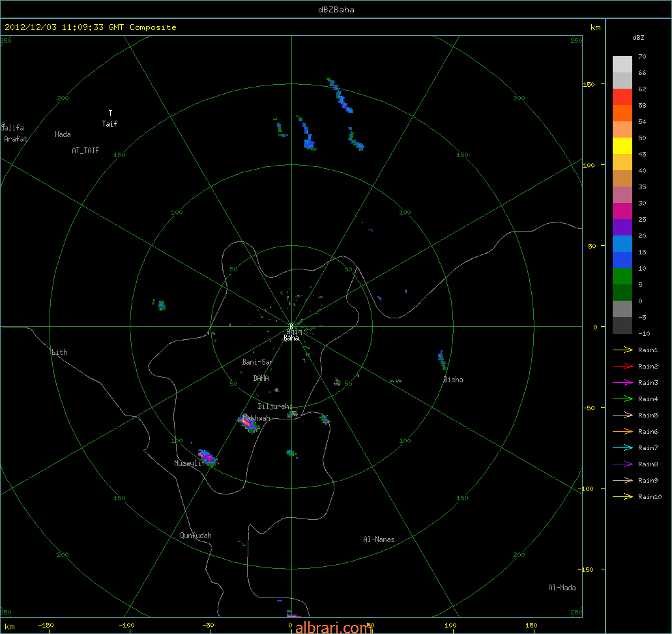The height and width of the screenshot is (634, 672).
Task: Select the bright yellow swatch in dBZ legend
Action: tap(622, 146)
